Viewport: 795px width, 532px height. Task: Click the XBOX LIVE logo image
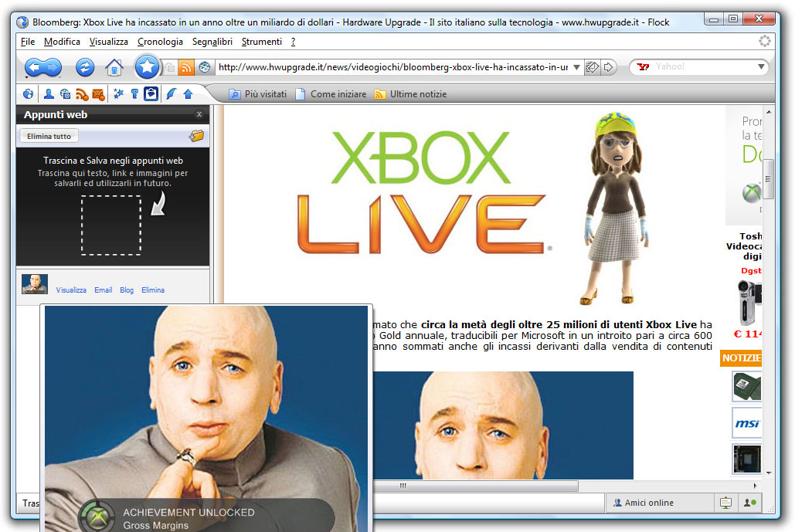(x=423, y=192)
